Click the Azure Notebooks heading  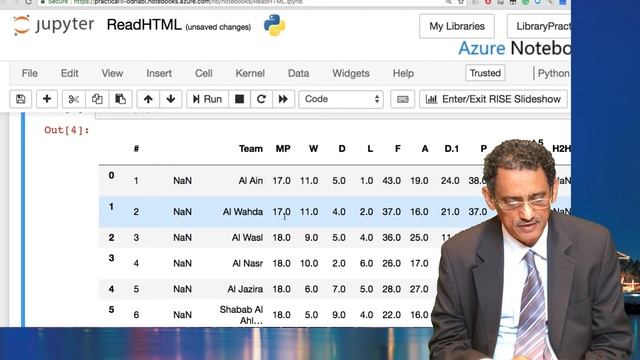[514, 49]
